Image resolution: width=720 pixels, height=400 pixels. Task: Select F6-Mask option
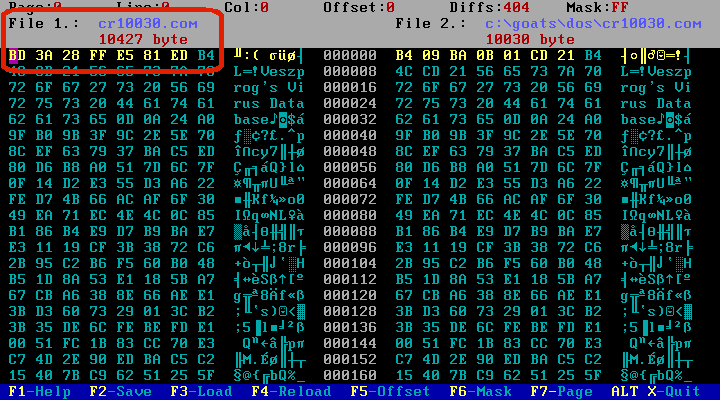click(480, 391)
